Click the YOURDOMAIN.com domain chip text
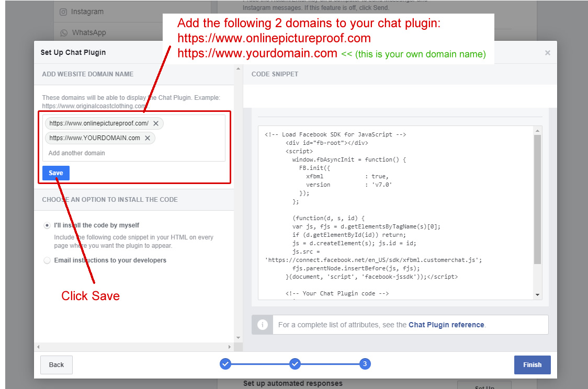 tap(95, 138)
